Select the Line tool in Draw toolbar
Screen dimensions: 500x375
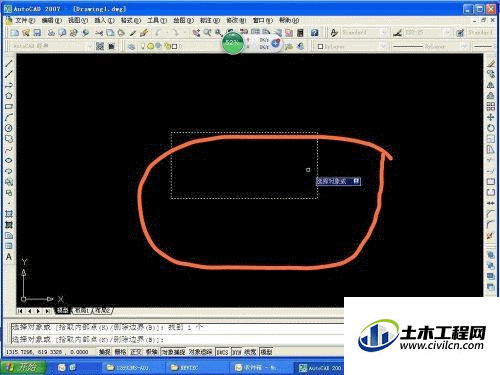(x=9, y=63)
